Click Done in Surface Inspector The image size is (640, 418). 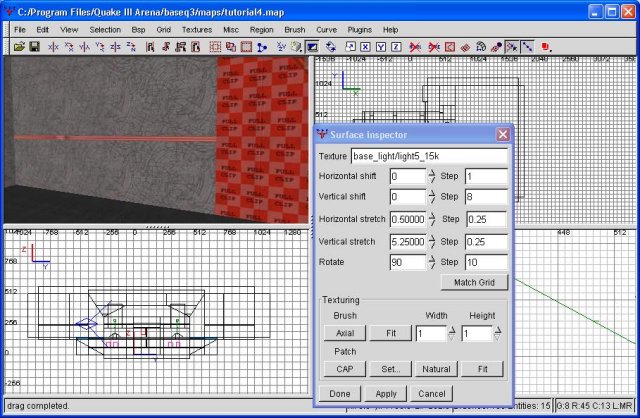(x=340, y=394)
